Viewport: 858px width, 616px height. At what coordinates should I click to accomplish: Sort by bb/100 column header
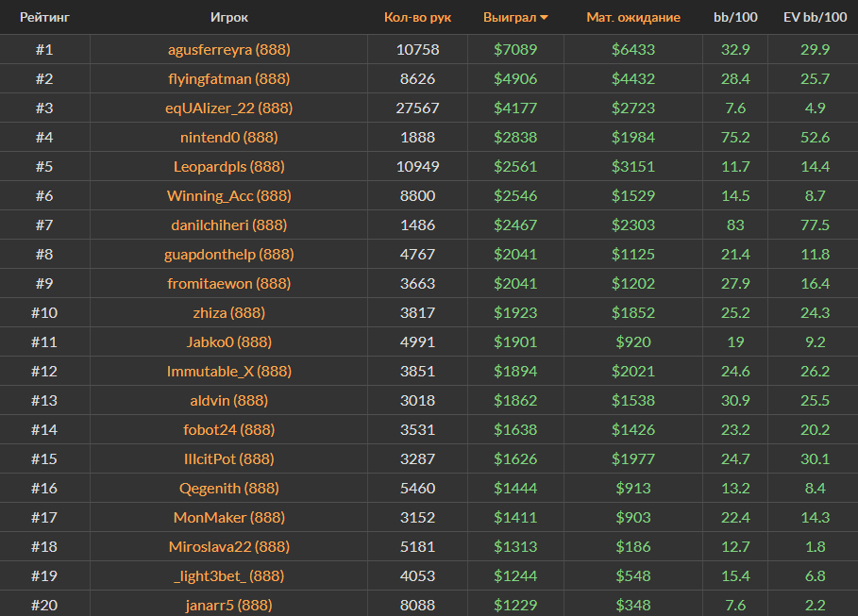tap(734, 17)
